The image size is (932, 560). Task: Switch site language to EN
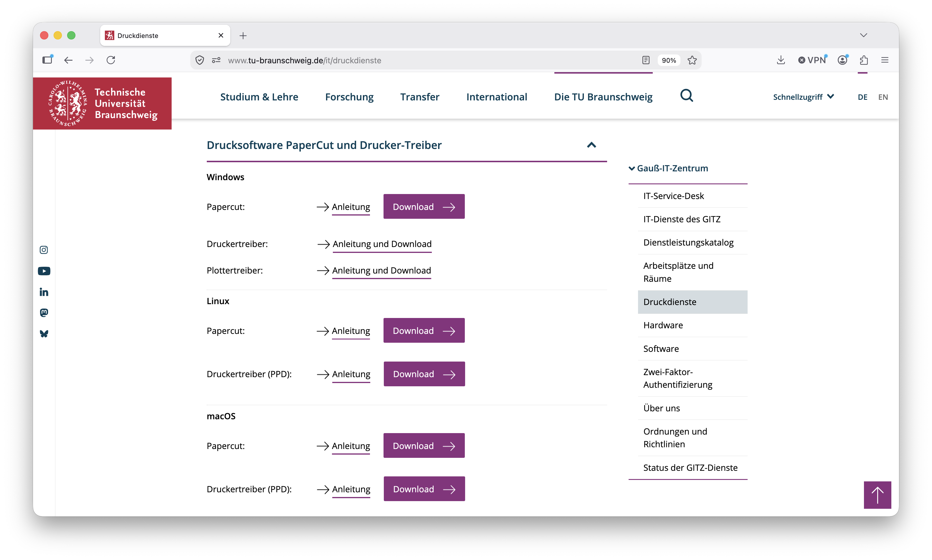(883, 97)
